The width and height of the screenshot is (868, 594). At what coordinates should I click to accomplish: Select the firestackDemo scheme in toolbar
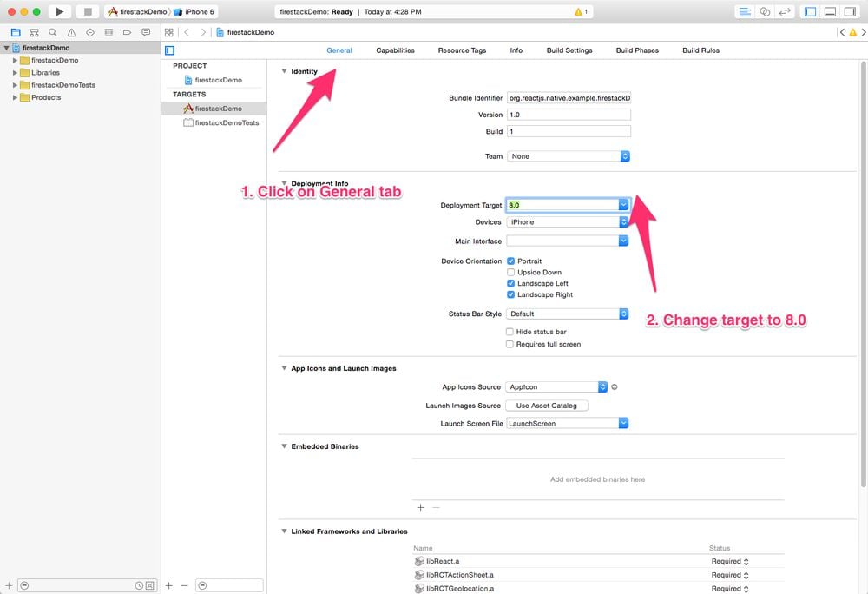[x=137, y=11]
